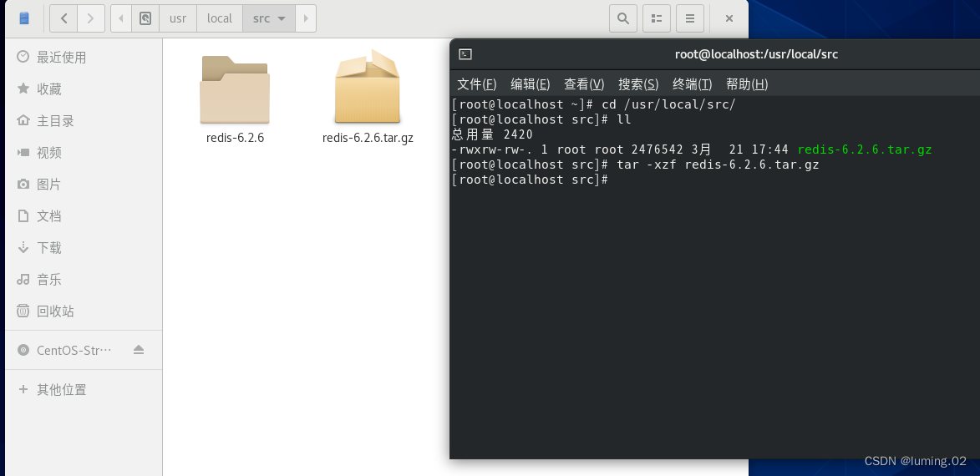980x476 pixels.
Task: Open the src path dropdown
Action: point(269,18)
